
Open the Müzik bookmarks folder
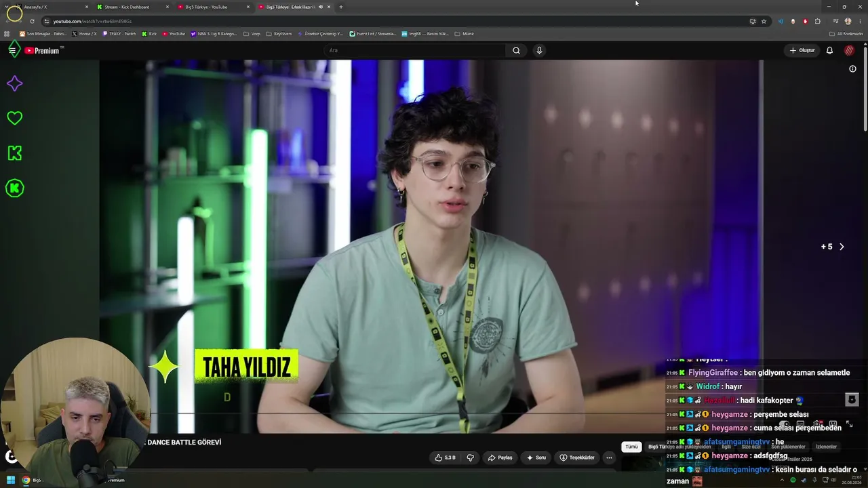(464, 33)
